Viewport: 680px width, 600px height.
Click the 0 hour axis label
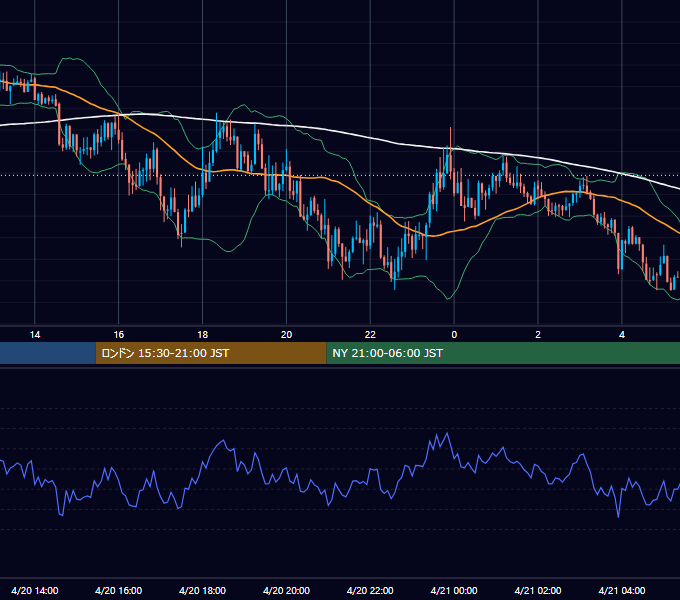pos(454,335)
